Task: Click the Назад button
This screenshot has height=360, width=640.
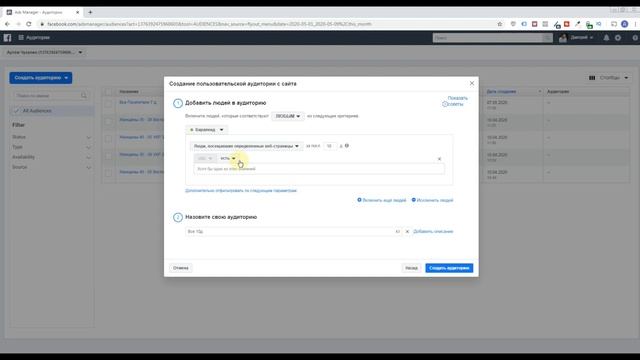Action: pyautogui.click(x=411, y=268)
